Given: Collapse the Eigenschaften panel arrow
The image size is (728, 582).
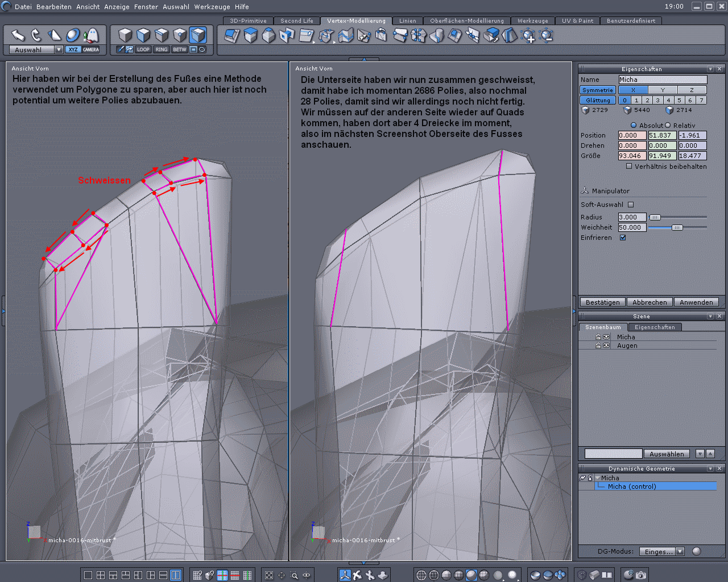Looking at the screenshot, I should [710, 69].
